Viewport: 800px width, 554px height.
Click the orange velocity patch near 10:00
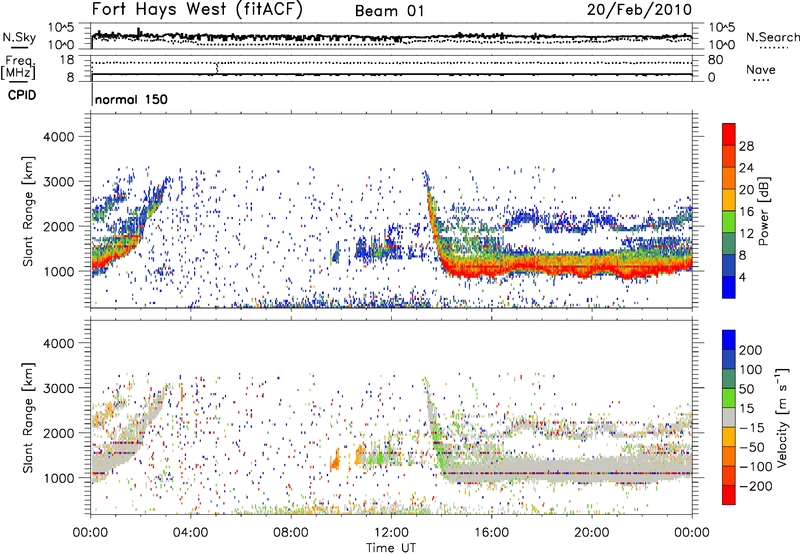[335, 460]
